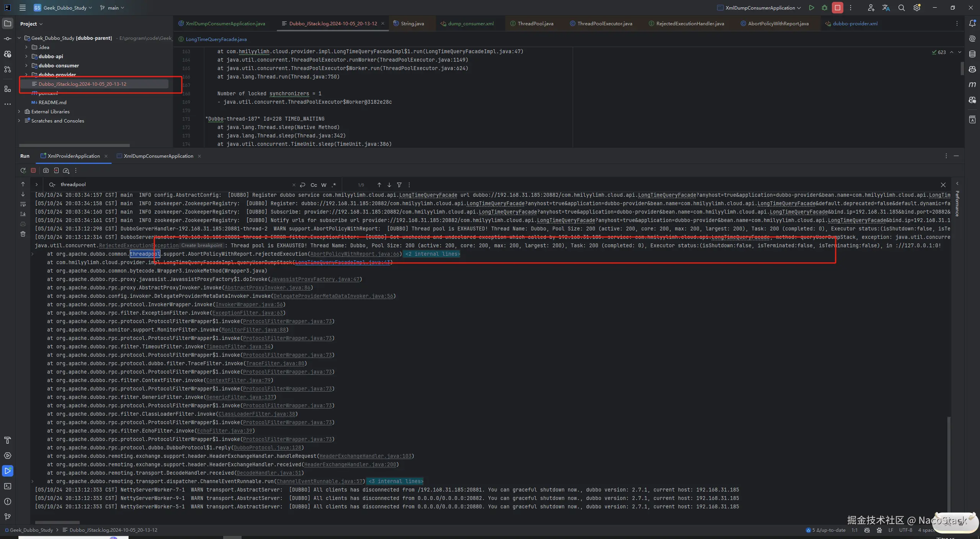Screen dimensions: 980x539
Task: Open the Geek_Dubbo_Study project dropdown
Action: [x=63, y=8]
